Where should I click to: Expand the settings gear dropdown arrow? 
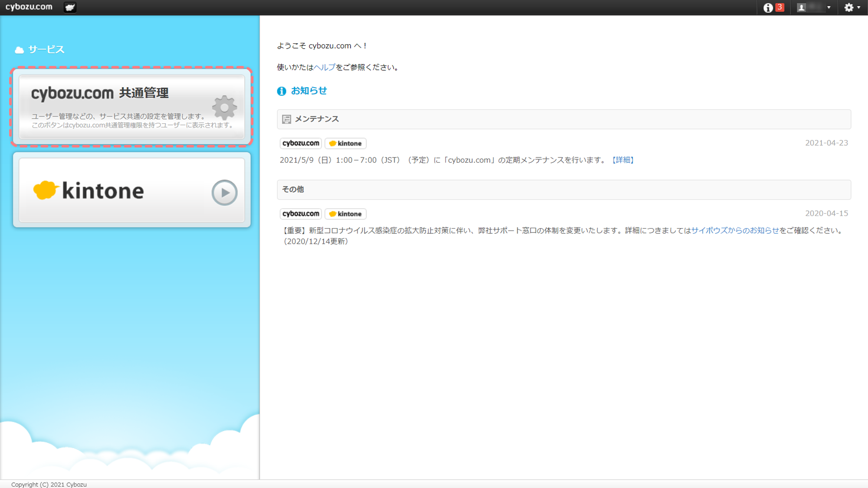859,7
